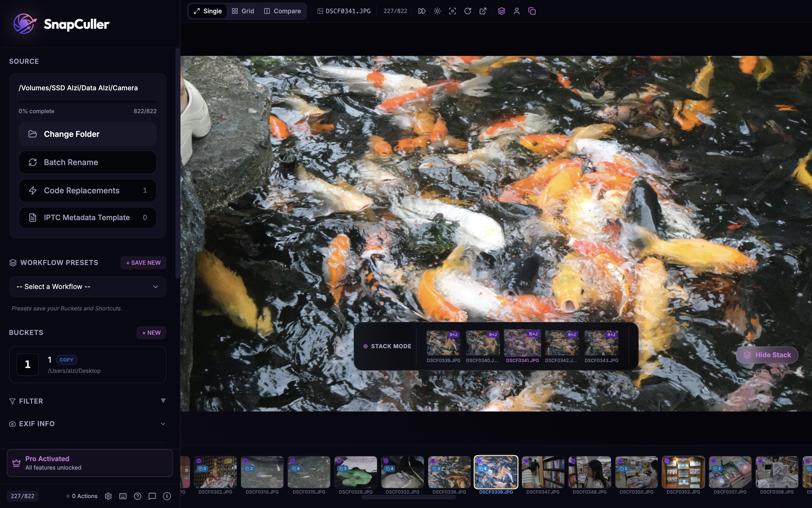Toggle the brightness sun icon
This screenshot has width=812, height=508.
(437, 11)
